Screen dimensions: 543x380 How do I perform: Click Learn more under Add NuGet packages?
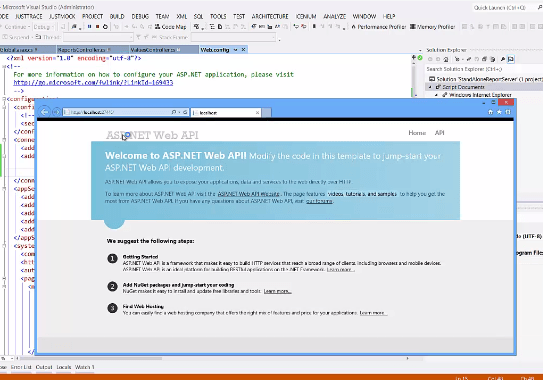(277, 291)
